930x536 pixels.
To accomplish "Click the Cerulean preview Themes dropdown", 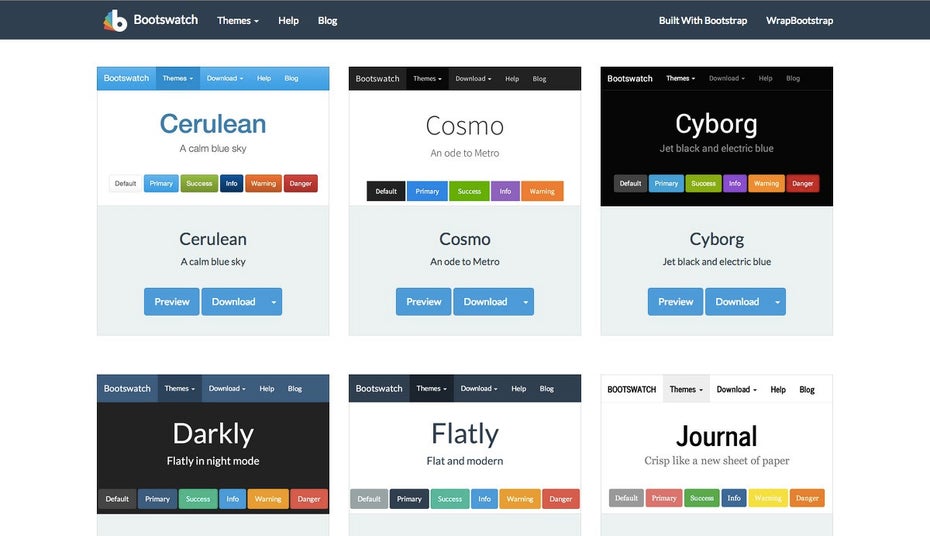I will click(178, 78).
